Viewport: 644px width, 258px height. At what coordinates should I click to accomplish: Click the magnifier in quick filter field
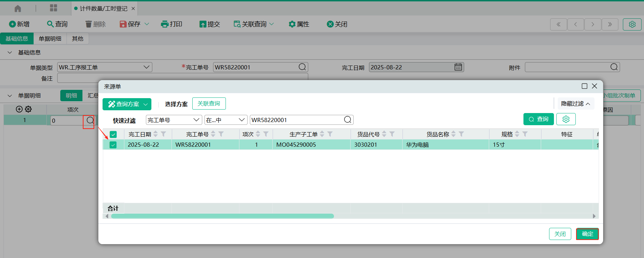(x=347, y=120)
